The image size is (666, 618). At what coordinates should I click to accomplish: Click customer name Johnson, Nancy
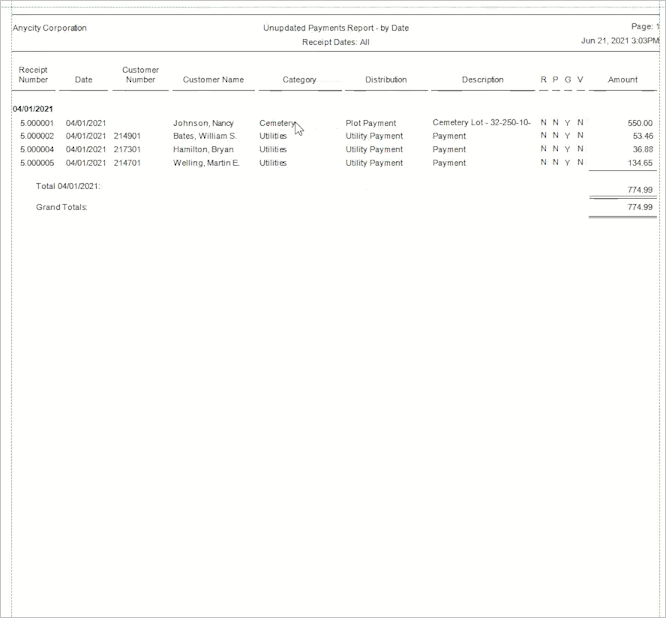(x=203, y=123)
